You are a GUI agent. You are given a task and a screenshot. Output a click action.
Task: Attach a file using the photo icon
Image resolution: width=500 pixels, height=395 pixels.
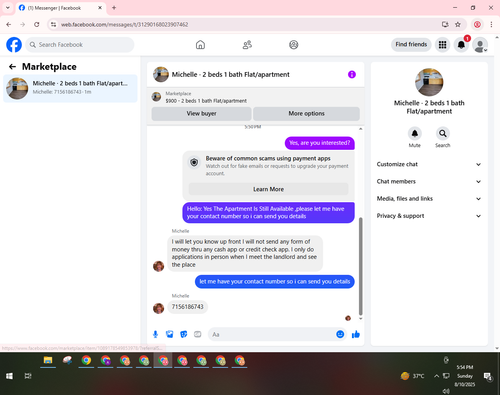170,334
